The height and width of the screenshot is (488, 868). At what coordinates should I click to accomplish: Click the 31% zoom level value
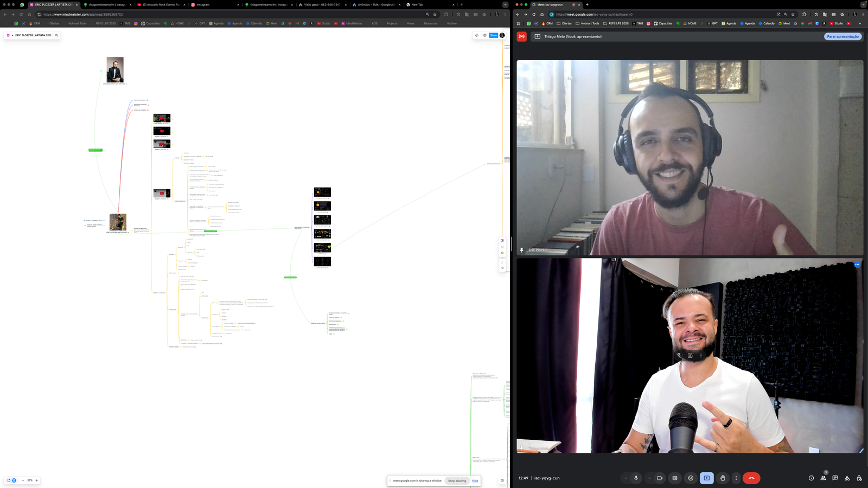click(30, 480)
